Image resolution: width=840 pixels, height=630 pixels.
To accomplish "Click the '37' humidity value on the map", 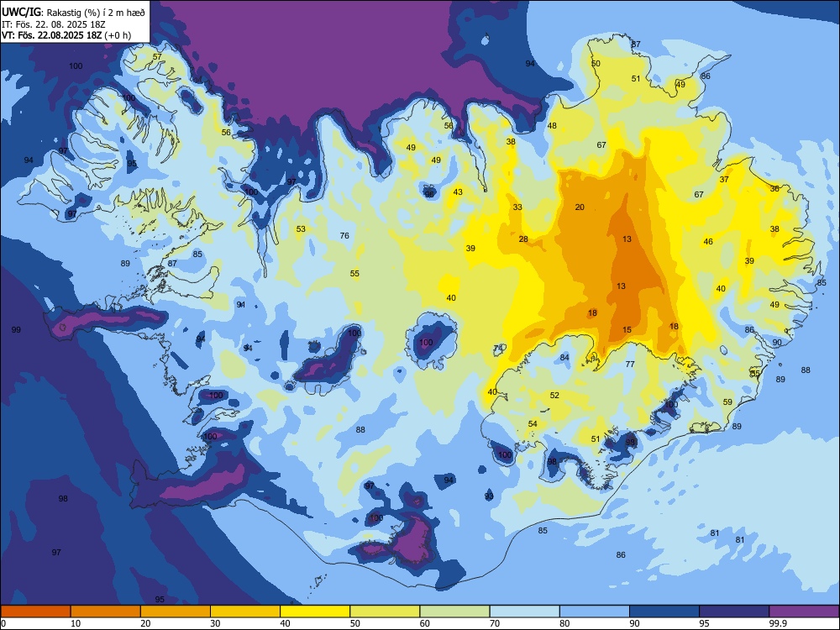I will (x=724, y=180).
